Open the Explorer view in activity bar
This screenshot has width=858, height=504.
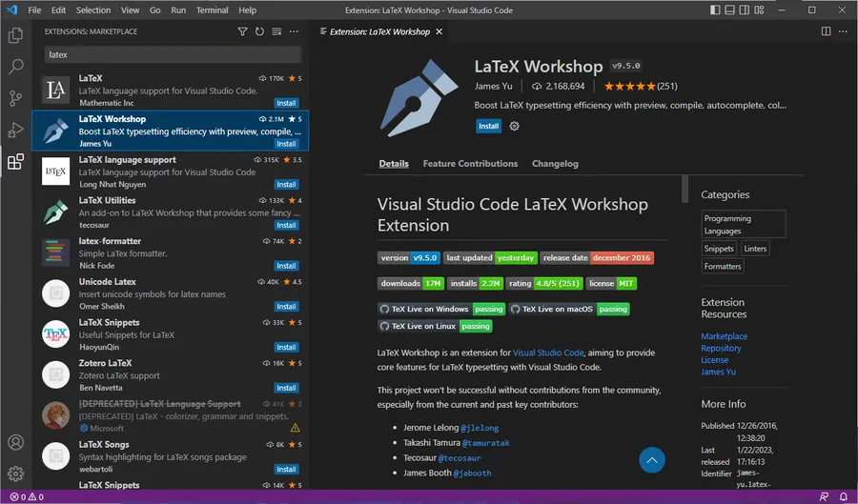(x=16, y=35)
